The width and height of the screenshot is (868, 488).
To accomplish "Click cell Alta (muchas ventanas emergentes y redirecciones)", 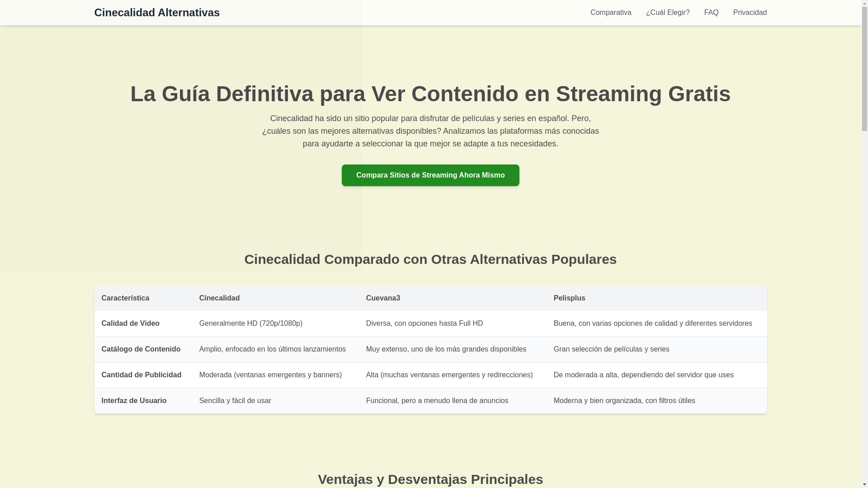I will [x=453, y=375].
